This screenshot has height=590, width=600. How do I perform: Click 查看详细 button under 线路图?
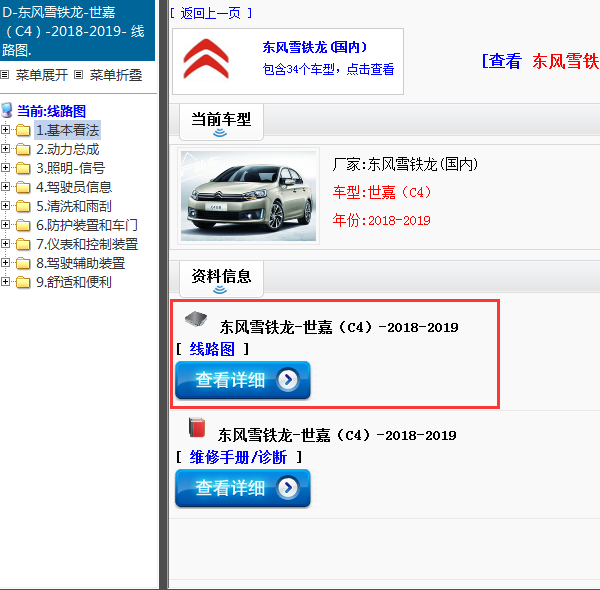(x=243, y=380)
